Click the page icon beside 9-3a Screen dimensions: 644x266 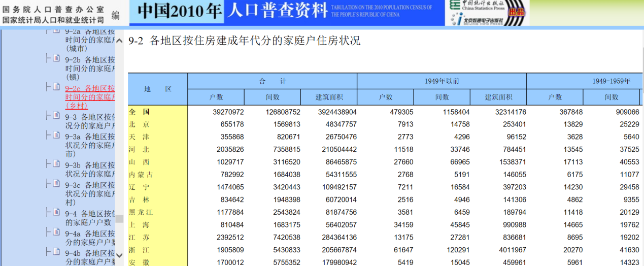click(x=56, y=135)
